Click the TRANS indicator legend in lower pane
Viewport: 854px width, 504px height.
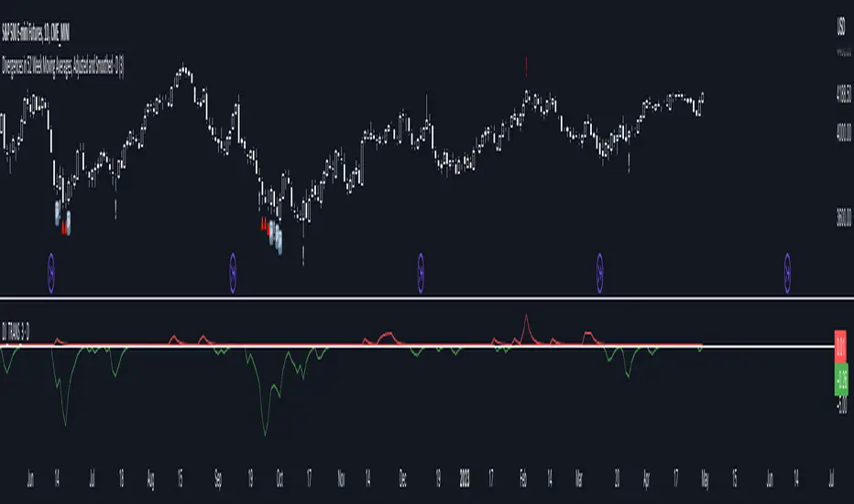tap(16, 331)
